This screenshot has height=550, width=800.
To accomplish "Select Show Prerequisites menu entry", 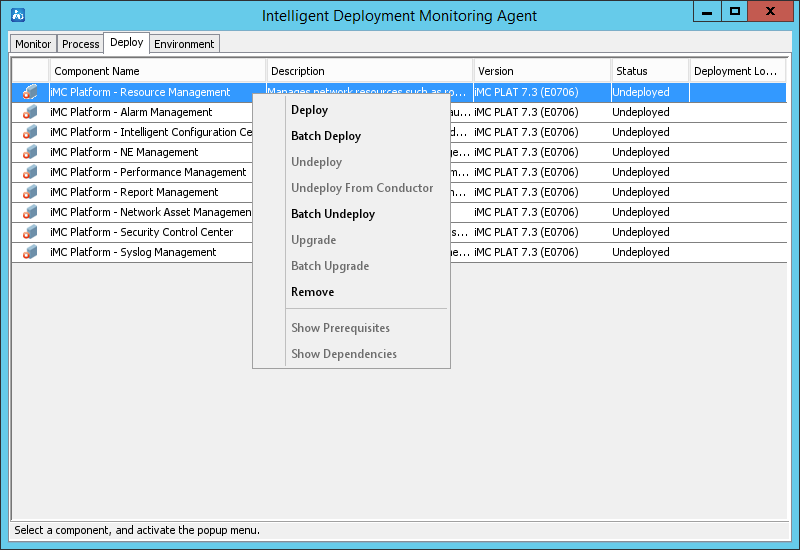I will click(340, 328).
